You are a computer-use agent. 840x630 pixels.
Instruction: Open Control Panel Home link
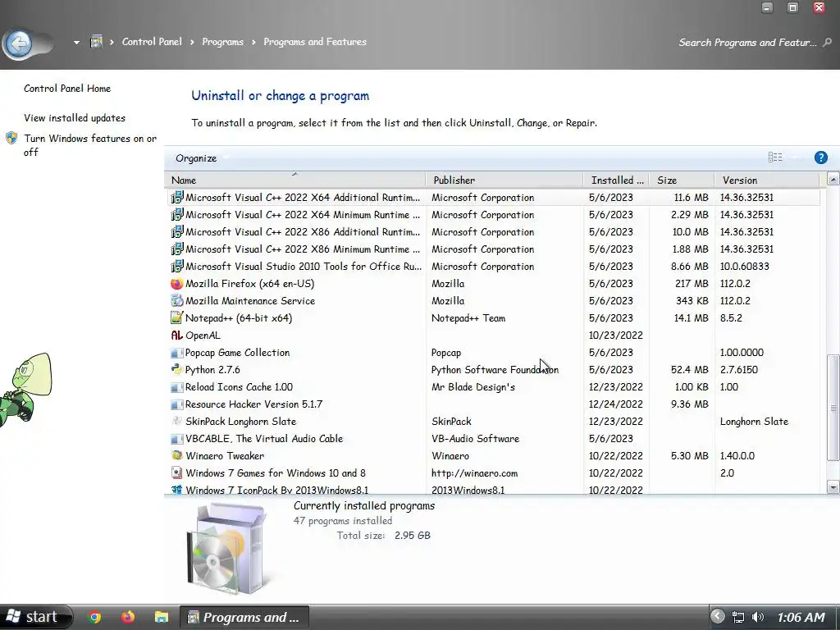[x=67, y=89]
